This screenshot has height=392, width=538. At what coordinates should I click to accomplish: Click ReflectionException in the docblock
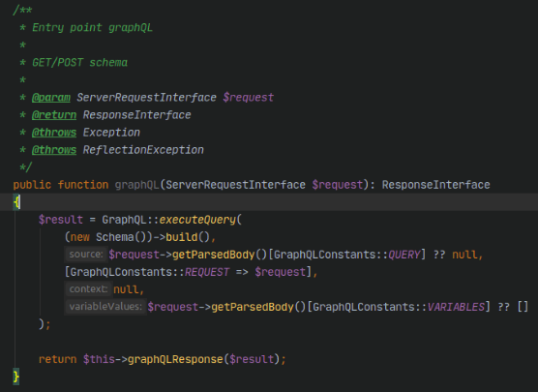point(143,150)
